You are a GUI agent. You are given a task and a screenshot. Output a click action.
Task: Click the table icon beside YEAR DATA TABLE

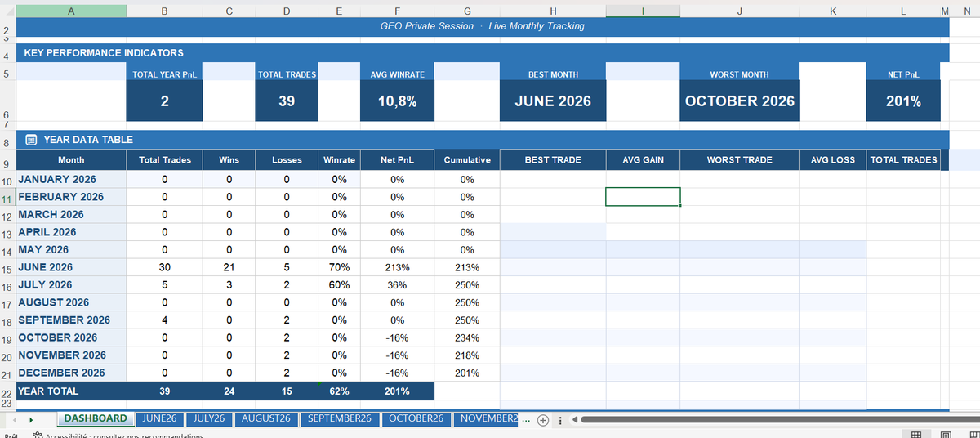[31, 140]
